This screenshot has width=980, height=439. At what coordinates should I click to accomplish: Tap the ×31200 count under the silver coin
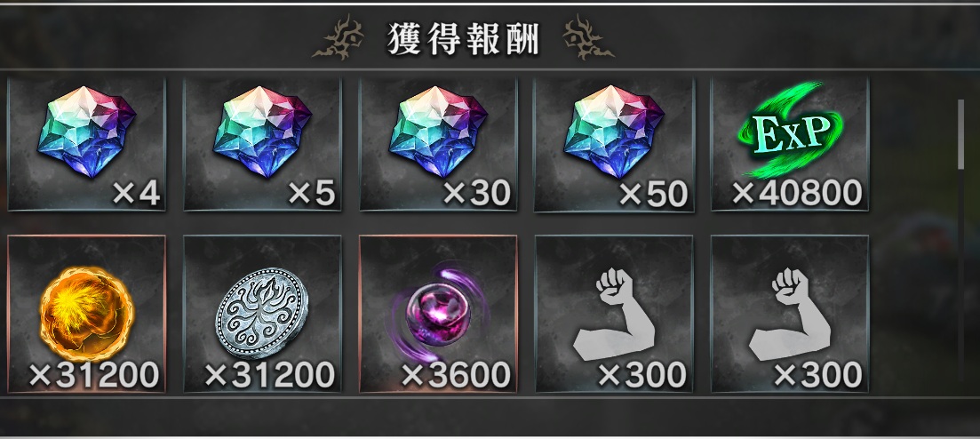pyautogui.click(x=269, y=375)
